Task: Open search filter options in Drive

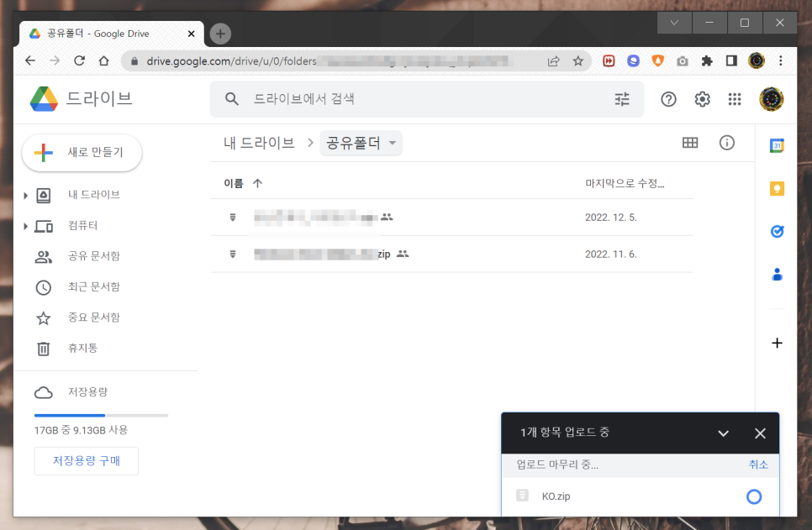Action: [622, 99]
